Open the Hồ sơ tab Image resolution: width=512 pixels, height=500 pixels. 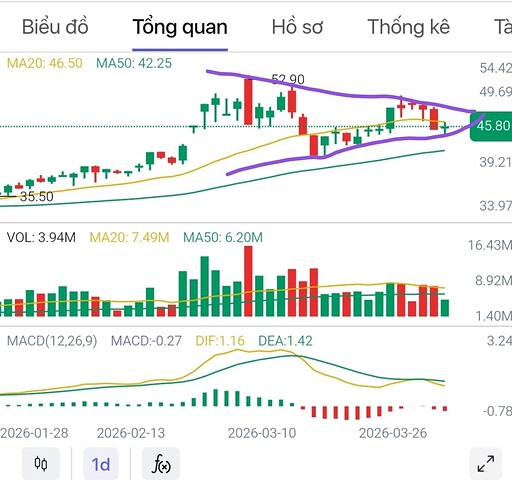pyautogui.click(x=297, y=27)
